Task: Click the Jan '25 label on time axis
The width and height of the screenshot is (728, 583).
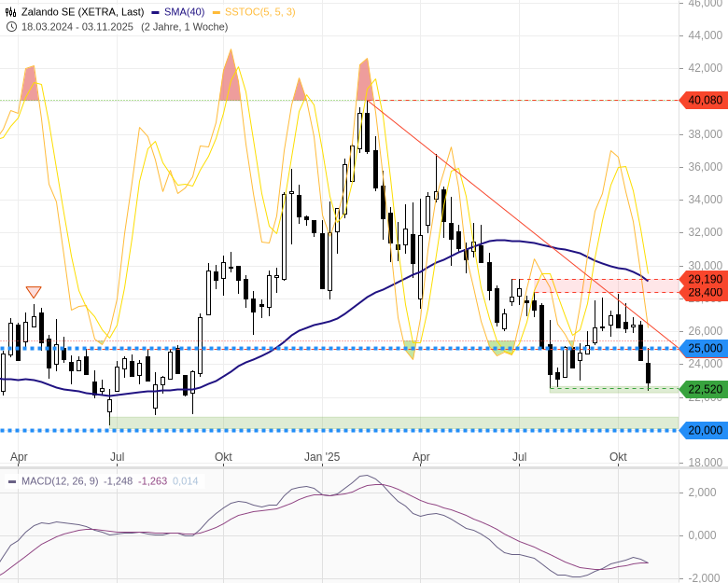Action: [322, 457]
